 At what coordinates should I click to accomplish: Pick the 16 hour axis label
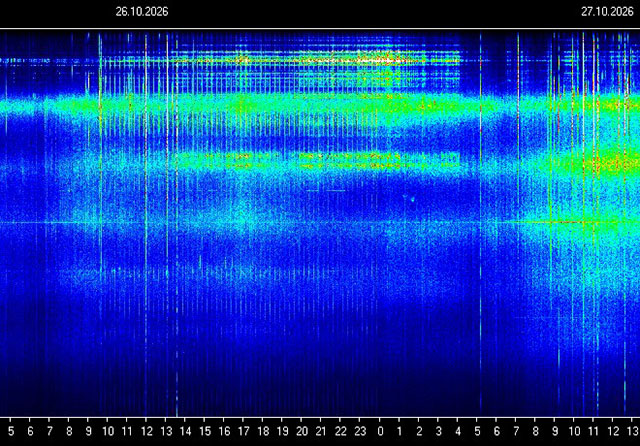[224, 431]
